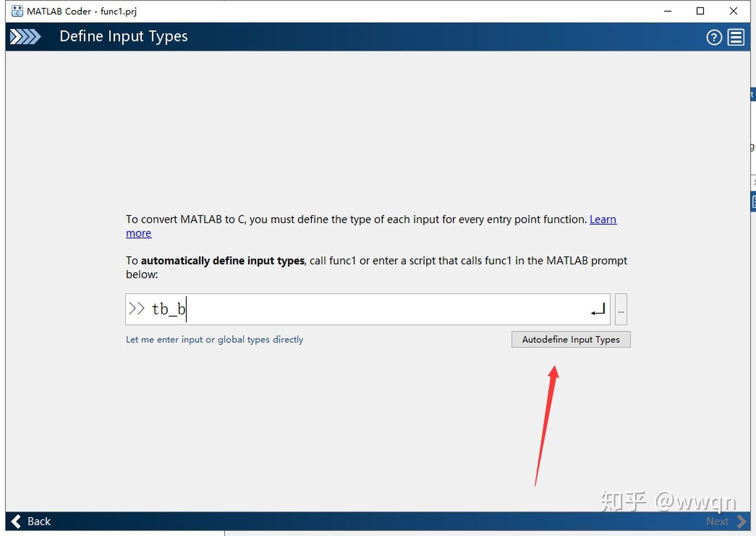This screenshot has width=756, height=536.
Task: Click the workflow steps chevrons icon
Action: pyautogui.click(x=25, y=37)
